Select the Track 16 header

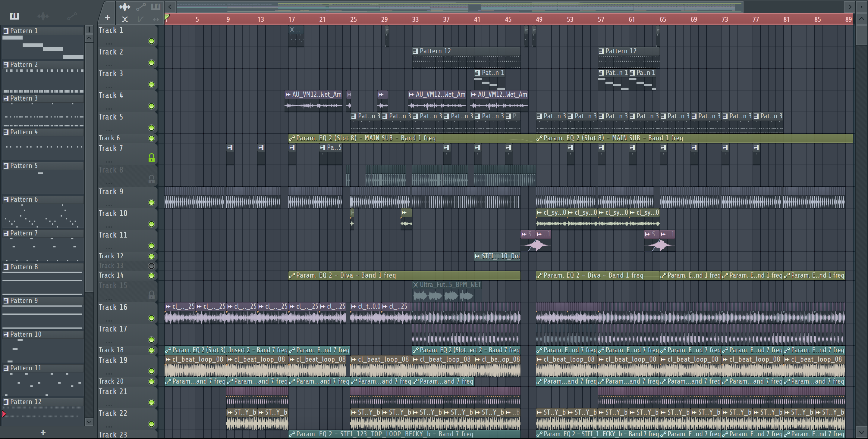[x=127, y=313]
